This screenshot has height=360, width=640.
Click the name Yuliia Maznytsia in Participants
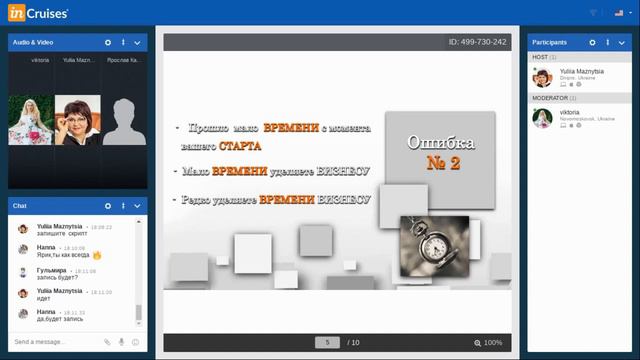(582, 71)
